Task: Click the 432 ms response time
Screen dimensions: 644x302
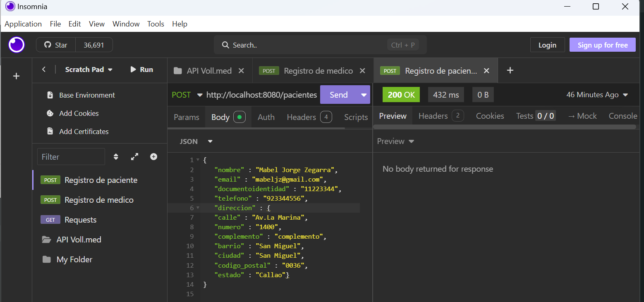Action: 446,95
